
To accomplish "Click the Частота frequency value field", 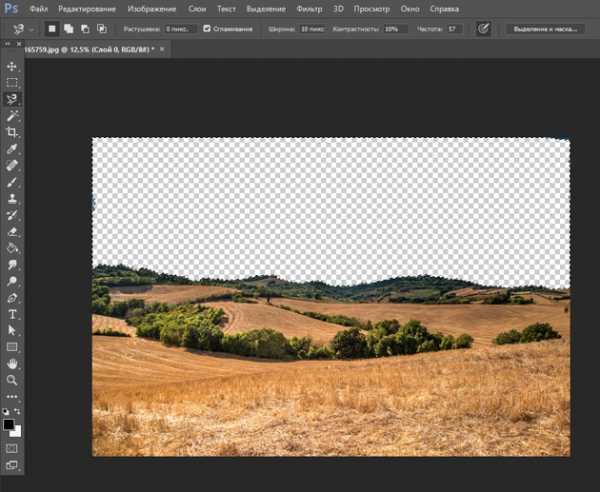I will tap(454, 29).
